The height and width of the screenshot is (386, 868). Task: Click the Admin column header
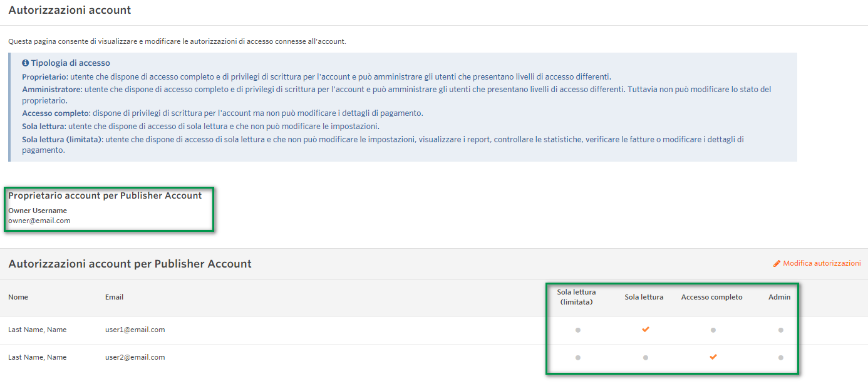[x=779, y=297]
